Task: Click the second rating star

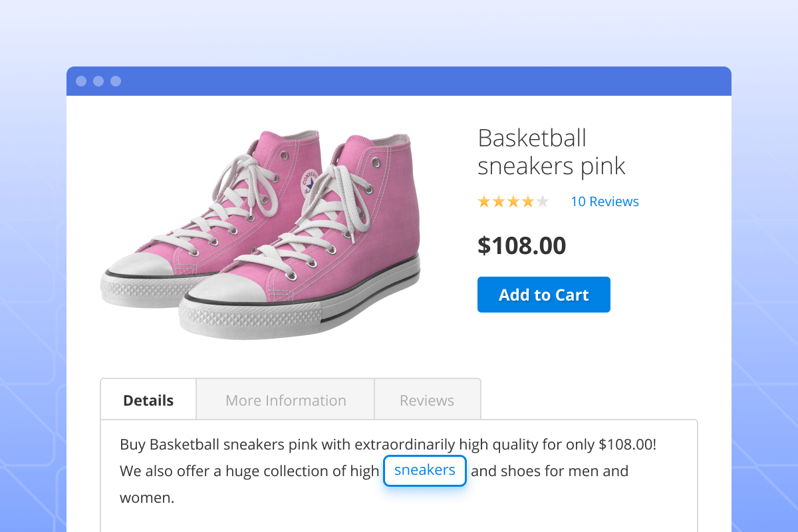Action: coord(499,201)
